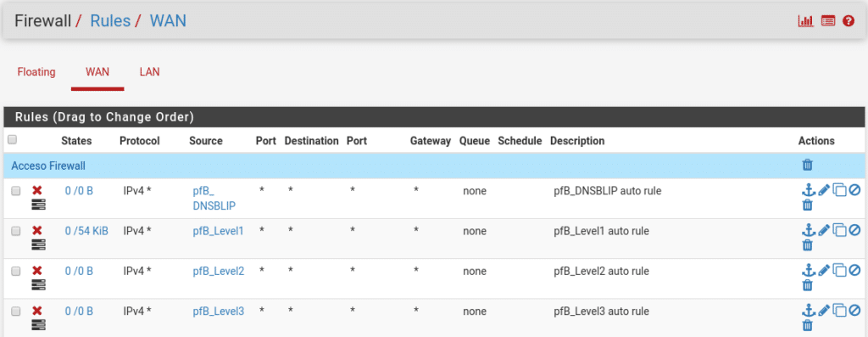Screen dimensions: 868x337
Task: Delete the pfB_Level1 auto rule
Action: tap(808, 245)
